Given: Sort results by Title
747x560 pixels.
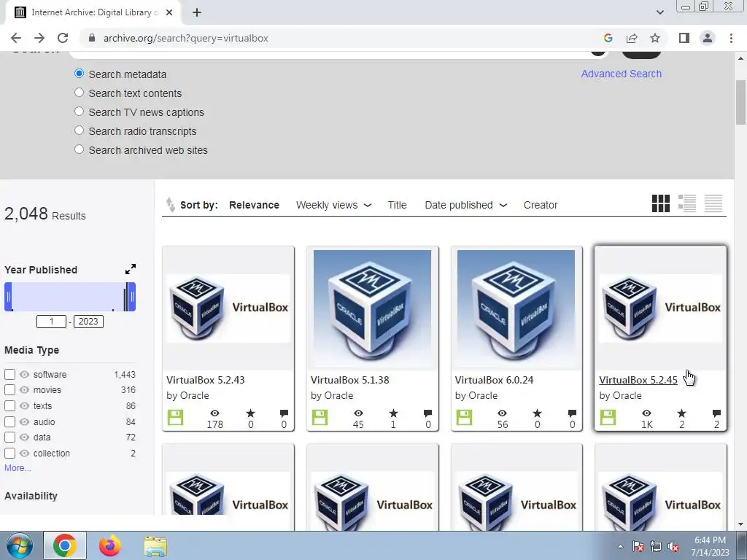Looking at the screenshot, I should coord(397,205).
